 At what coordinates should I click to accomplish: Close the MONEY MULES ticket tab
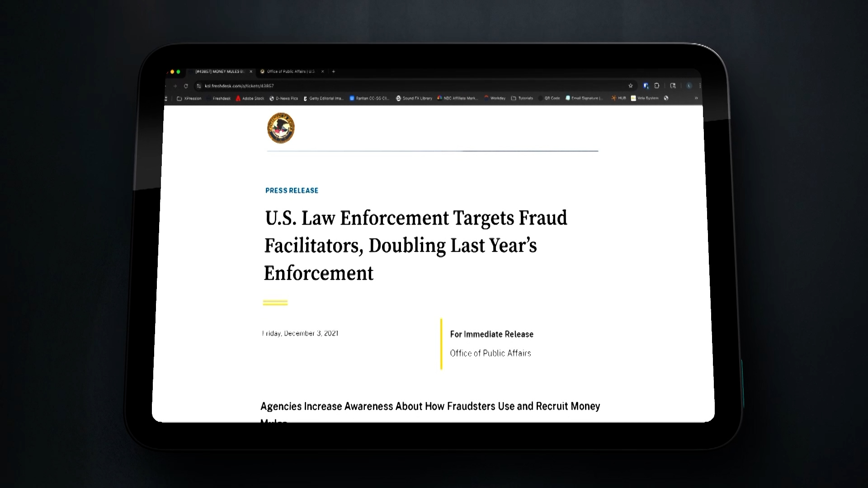point(251,71)
